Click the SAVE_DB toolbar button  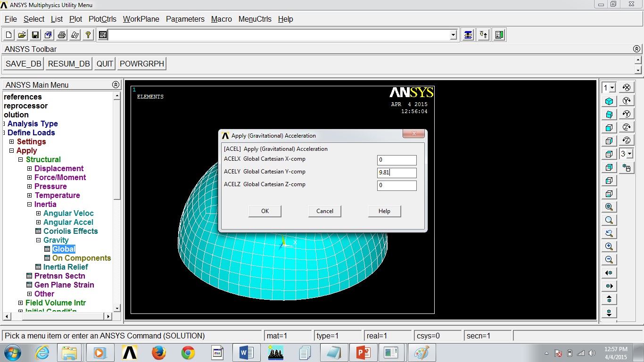tap(24, 64)
